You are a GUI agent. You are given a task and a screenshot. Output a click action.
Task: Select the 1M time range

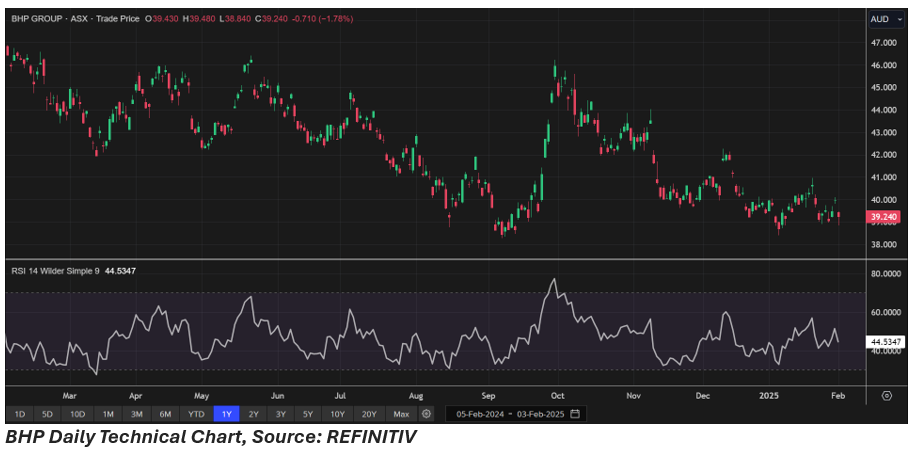pyautogui.click(x=108, y=414)
